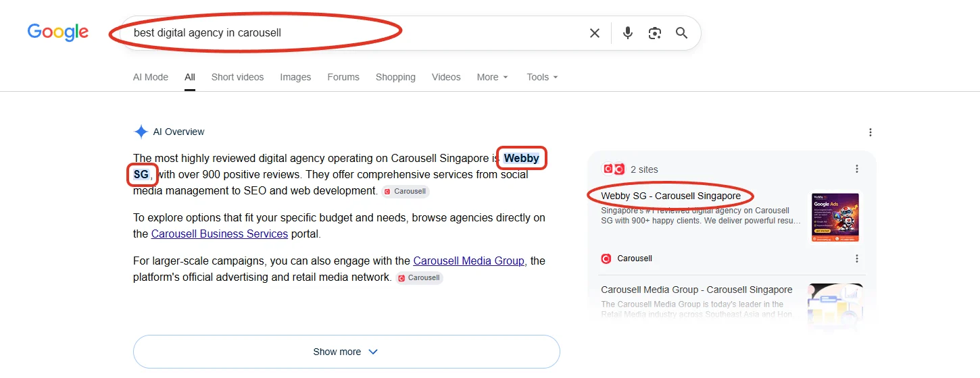980x378 pixels.
Task: Click the AI Overview sparkle icon
Action: tap(141, 132)
